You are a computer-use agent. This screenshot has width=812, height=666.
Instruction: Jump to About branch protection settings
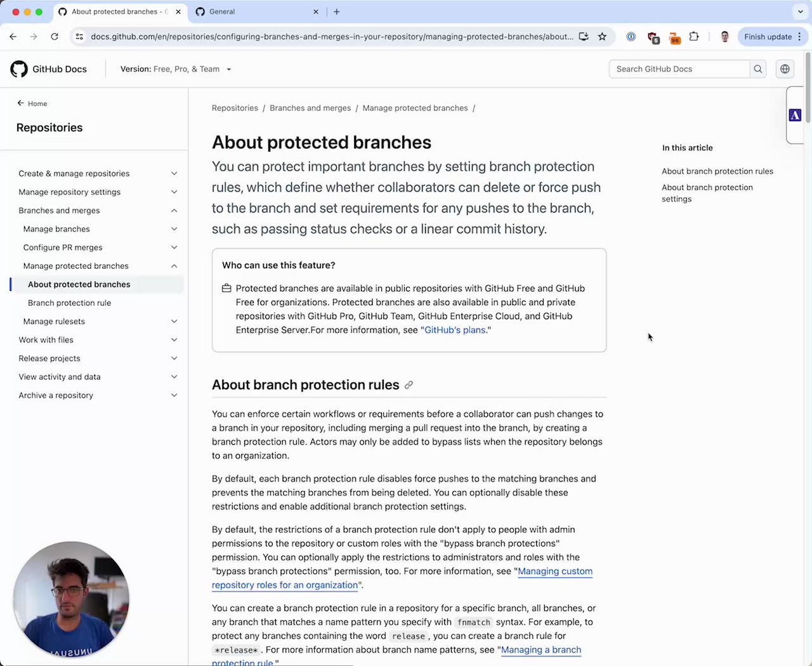(707, 193)
